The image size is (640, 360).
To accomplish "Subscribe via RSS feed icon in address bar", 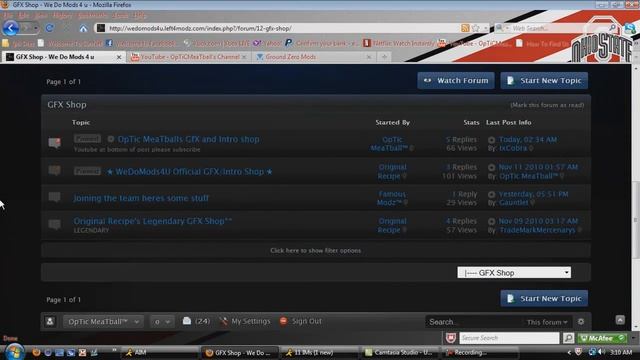I will point(465,28).
